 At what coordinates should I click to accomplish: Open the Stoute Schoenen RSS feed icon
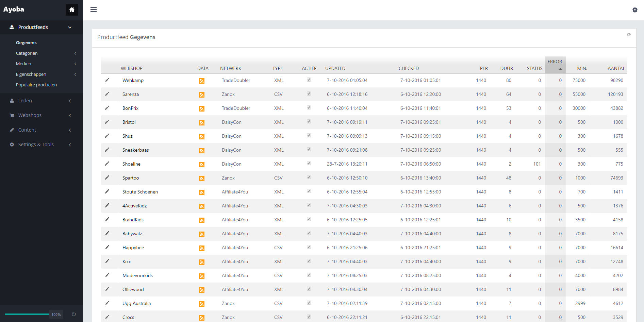tap(202, 192)
